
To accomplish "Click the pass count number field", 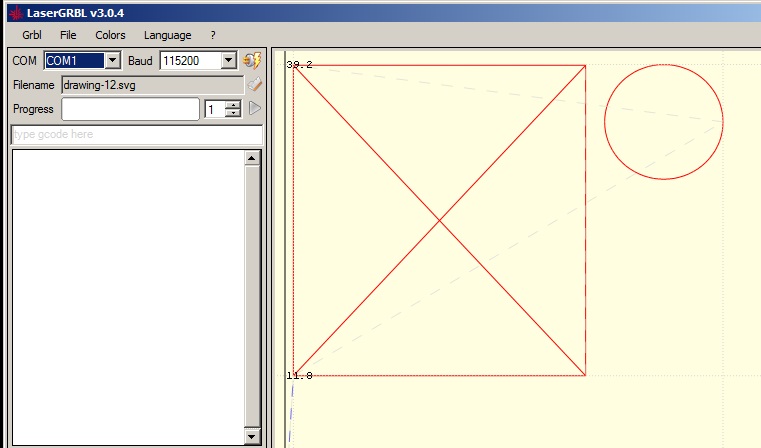I will (x=215, y=109).
